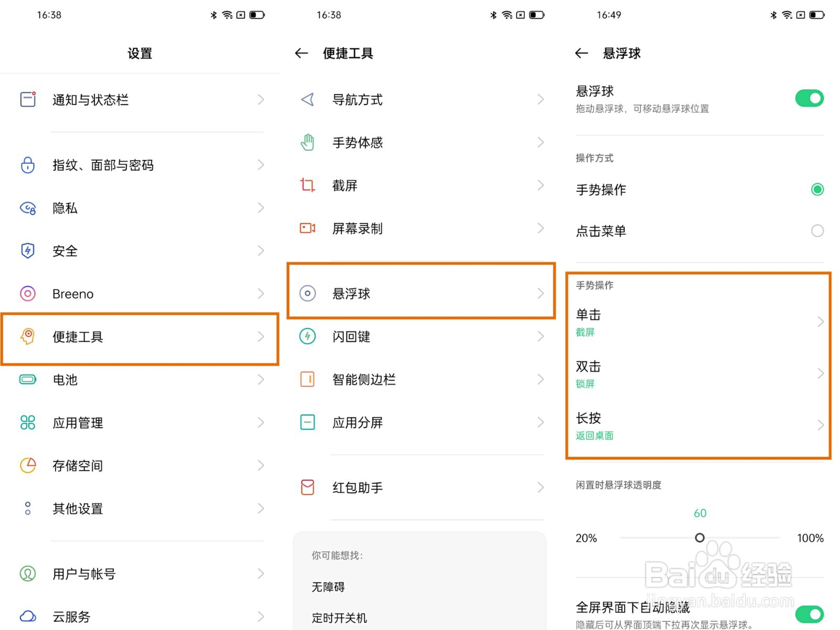This screenshot has width=840, height=630.
Task: Tap the 红包助手 red envelope icon
Action: [x=307, y=487]
